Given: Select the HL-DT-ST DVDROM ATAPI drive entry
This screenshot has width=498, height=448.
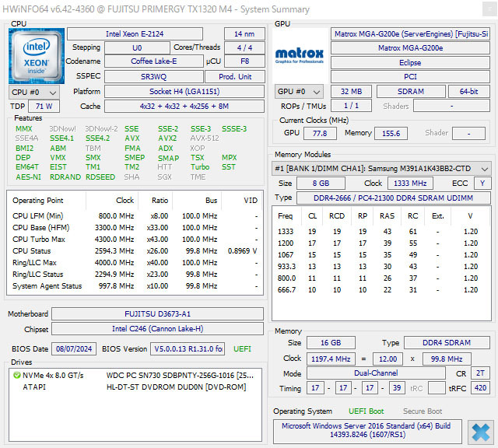Looking at the screenshot, I should [x=135, y=387].
